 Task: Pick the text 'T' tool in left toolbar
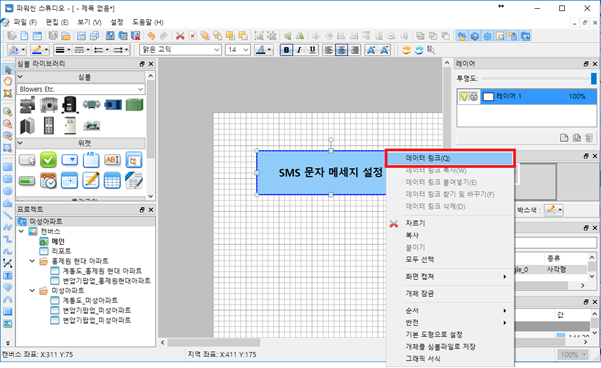[8, 276]
